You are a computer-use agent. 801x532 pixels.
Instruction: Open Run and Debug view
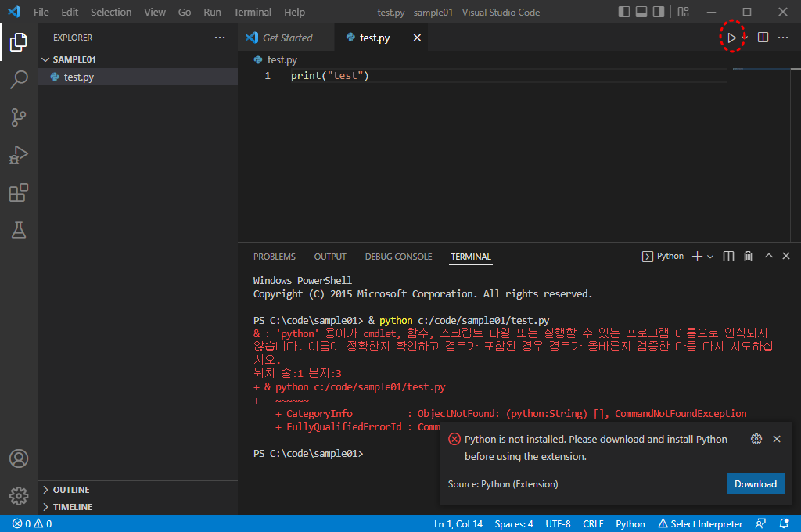(x=19, y=155)
